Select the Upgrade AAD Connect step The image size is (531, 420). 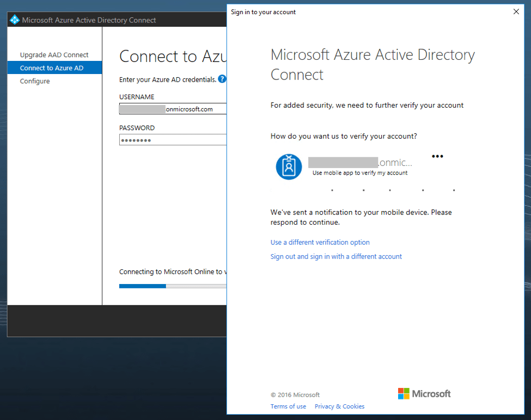(54, 54)
